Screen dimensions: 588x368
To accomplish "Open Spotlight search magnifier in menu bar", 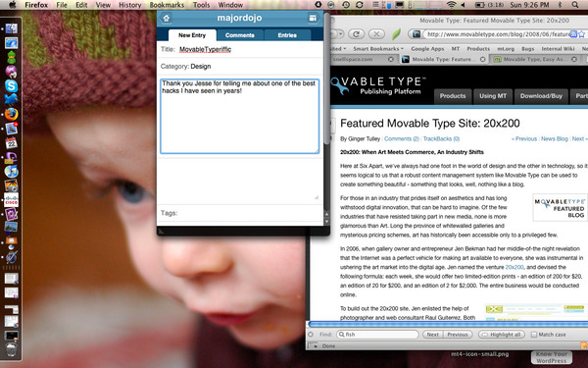I will tap(575, 5).
